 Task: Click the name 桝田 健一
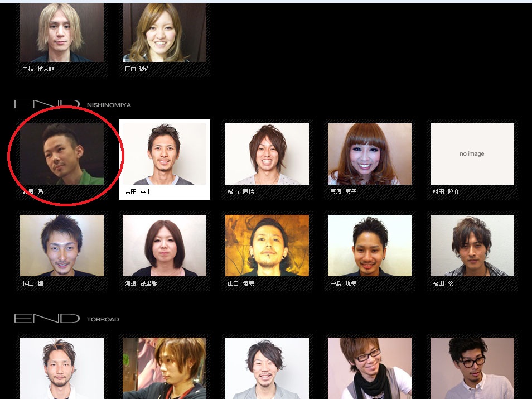(35, 283)
